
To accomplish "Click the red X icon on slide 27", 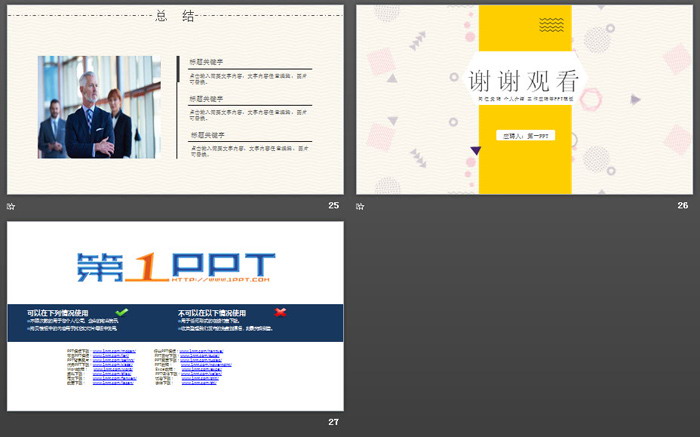I will pos(280,312).
